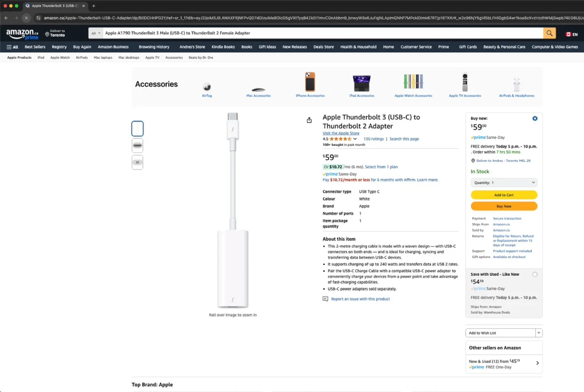The image size is (584, 392).
Task: Select Apple Watch in the subnavigation bar
Action: [60, 57]
